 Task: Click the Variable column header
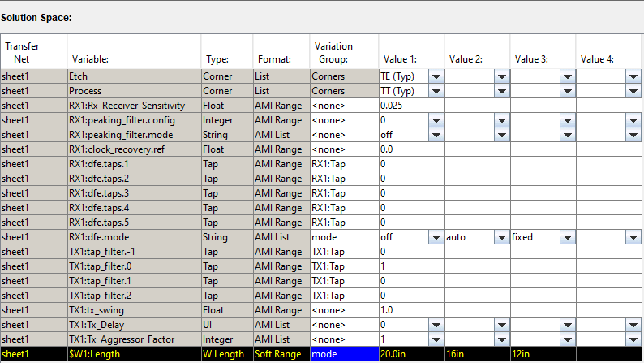pyautogui.click(x=91, y=58)
